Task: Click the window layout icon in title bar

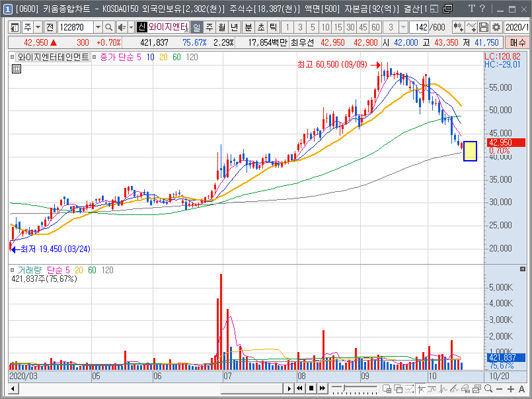Action: click(x=434, y=9)
